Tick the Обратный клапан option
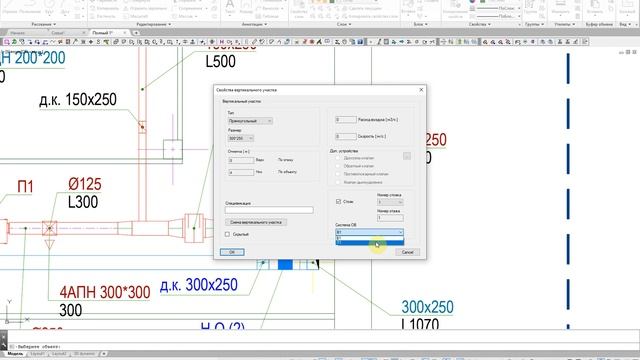The image size is (640, 360). tap(338, 166)
